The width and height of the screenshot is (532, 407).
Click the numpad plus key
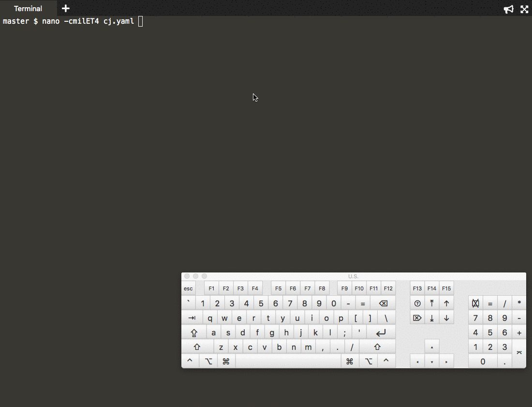point(519,332)
